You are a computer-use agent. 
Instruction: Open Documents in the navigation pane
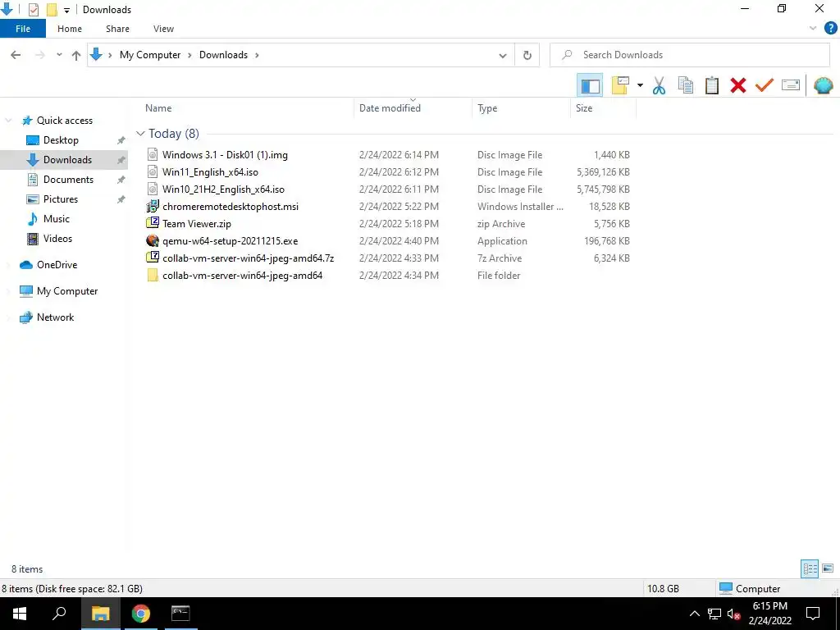[x=68, y=180]
